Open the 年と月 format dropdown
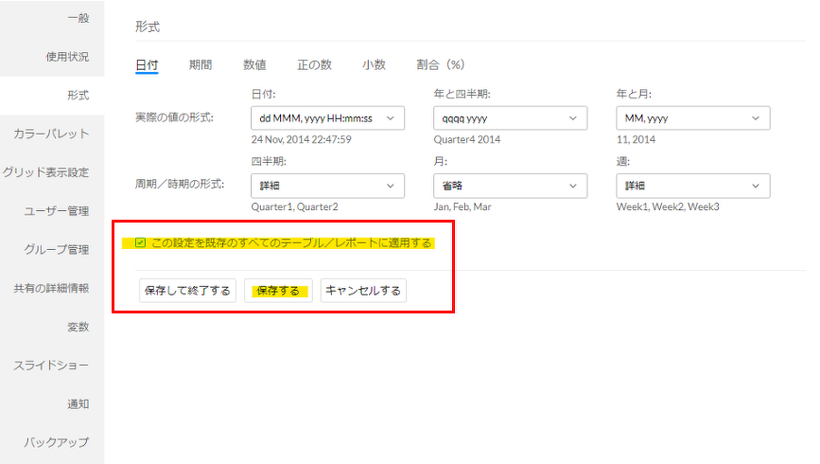The image size is (820, 464). (x=693, y=118)
